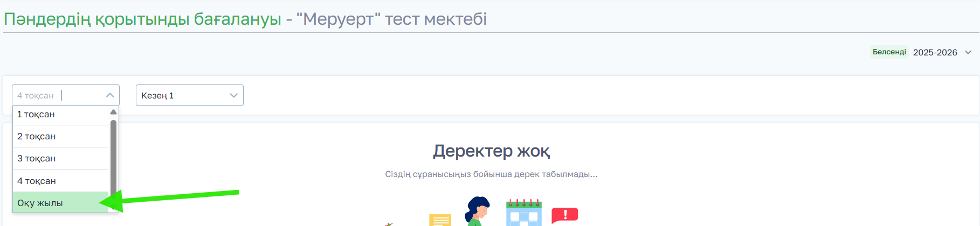Click the yellow note illustration icon
The height and width of the screenshot is (226, 980).
440,220
